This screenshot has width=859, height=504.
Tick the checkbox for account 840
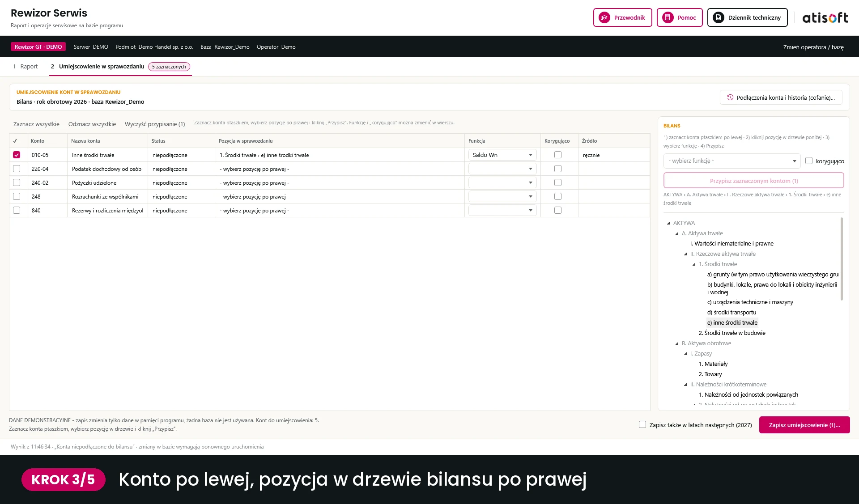point(17,210)
